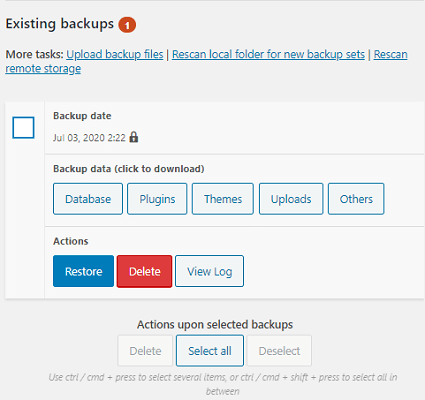Click the Existing backups heading

tap(60, 24)
